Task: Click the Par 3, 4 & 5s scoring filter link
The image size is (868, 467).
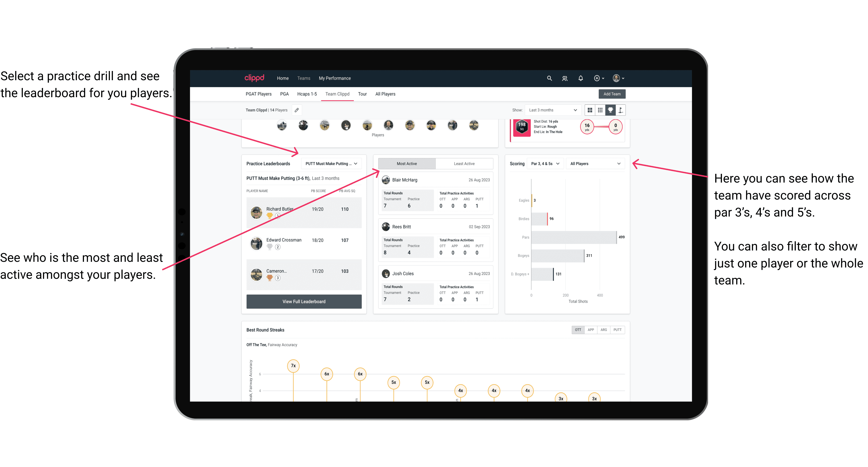Action: (x=546, y=164)
